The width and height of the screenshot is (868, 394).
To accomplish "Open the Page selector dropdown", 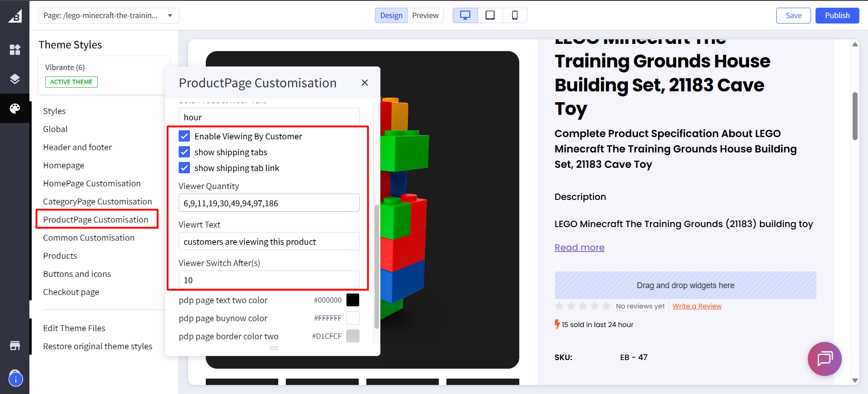I will coord(109,15).
